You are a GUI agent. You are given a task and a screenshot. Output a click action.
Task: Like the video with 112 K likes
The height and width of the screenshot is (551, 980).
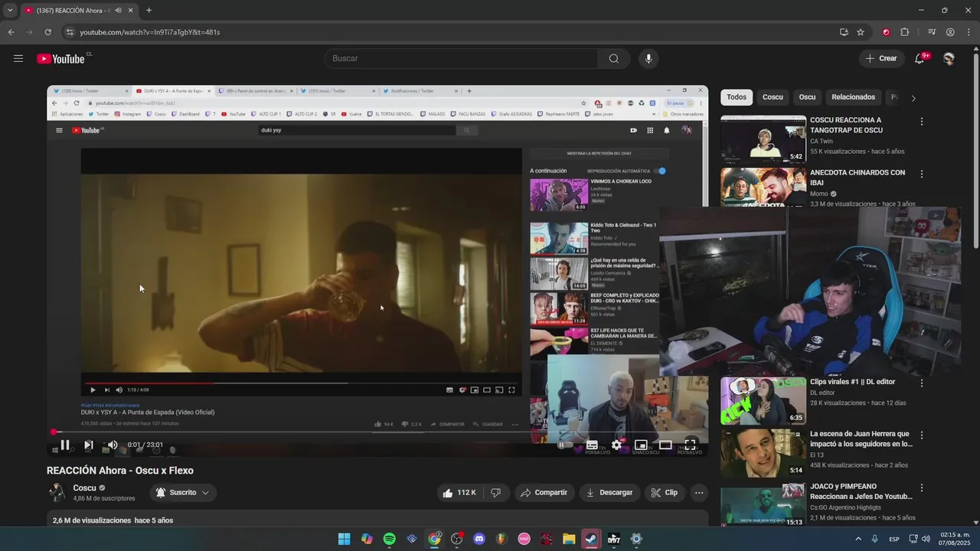[459, 493]
